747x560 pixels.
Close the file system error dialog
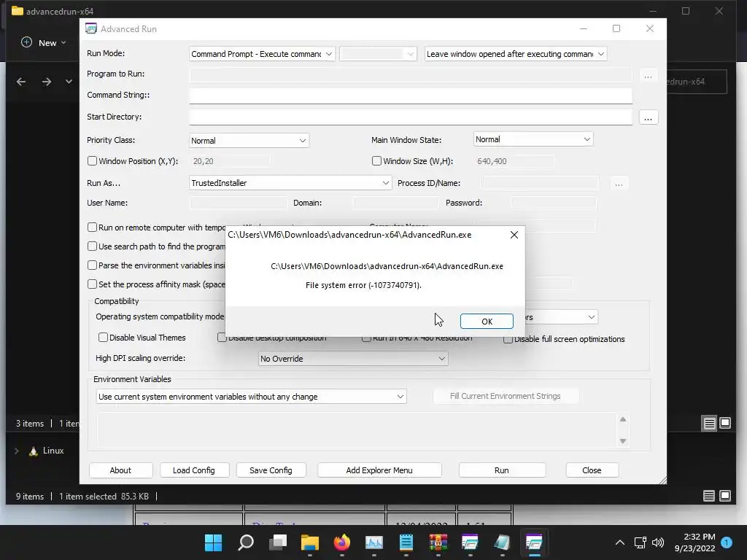[514, 235]
